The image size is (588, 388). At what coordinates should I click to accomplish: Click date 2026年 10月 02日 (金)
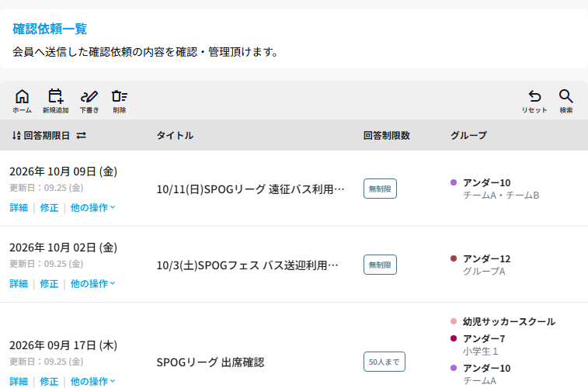tap(64, 248)
